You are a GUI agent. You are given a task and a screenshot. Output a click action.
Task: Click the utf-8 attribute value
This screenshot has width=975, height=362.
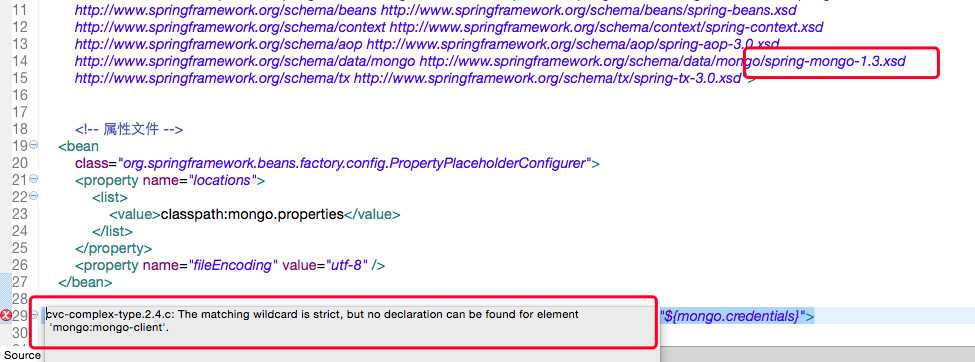click(x=348, y=265)
